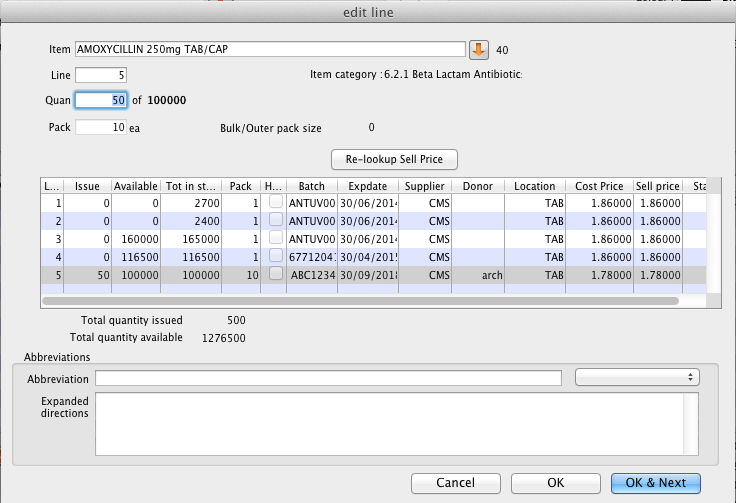Select the Available column header
The height and width of the screenshot is (503, 736).
pyautogui.click(x=135, y=186)
